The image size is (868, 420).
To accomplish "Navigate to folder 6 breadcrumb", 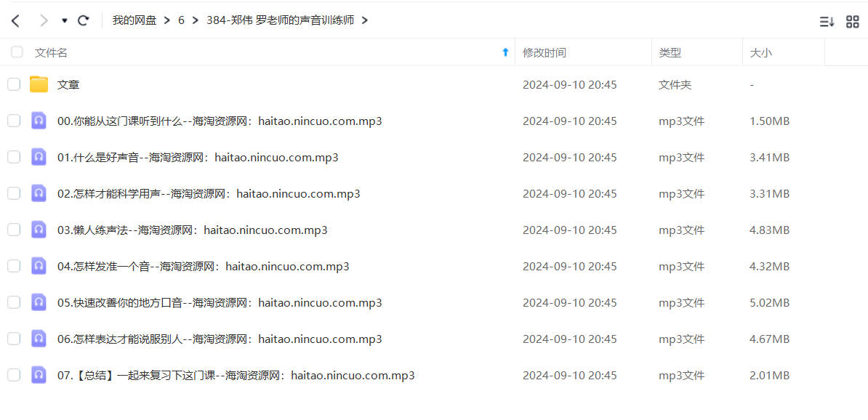I will click(181, 21).
